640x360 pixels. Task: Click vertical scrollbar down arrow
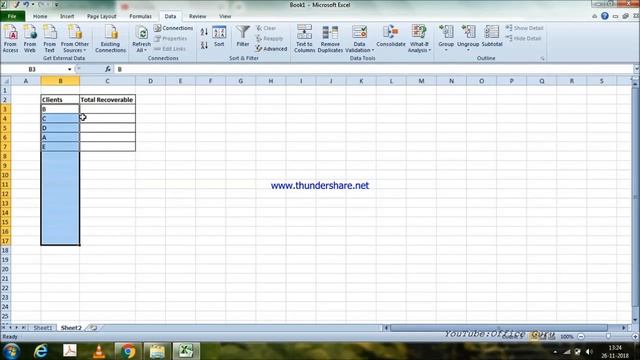point(635,320)
